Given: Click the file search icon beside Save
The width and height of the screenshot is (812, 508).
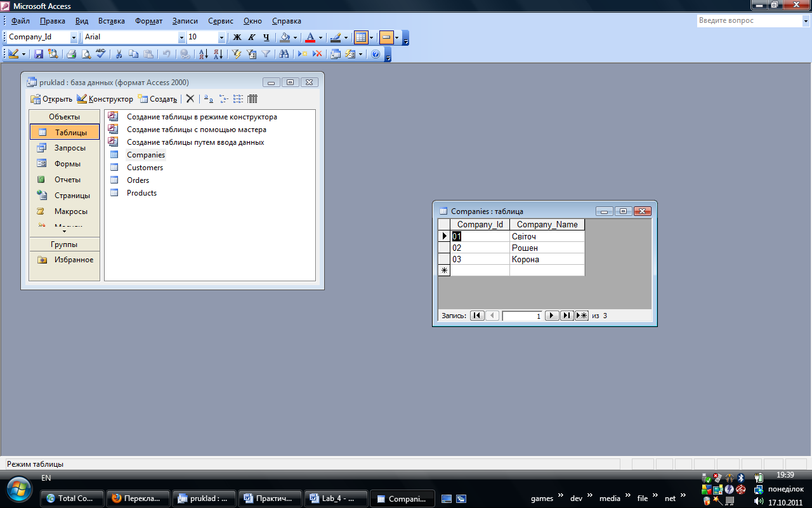Looking at the screenshot, I should coord(53,55).
